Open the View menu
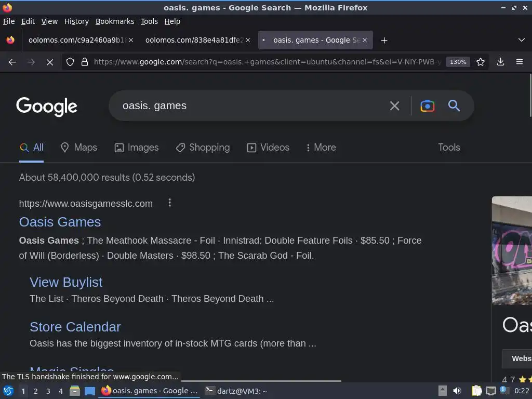 tap(49, 21)
